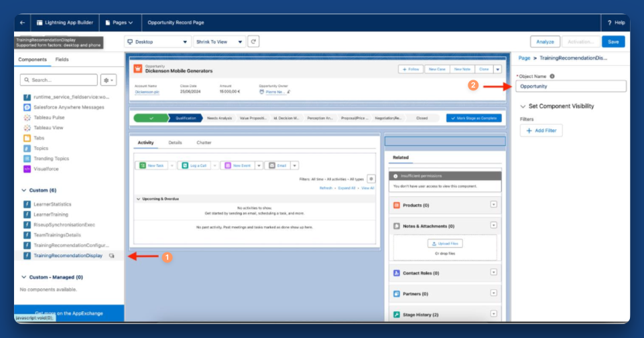Collapse the Custom - Managed (0) section
This screenshot has height=338, width=644.
24,277
